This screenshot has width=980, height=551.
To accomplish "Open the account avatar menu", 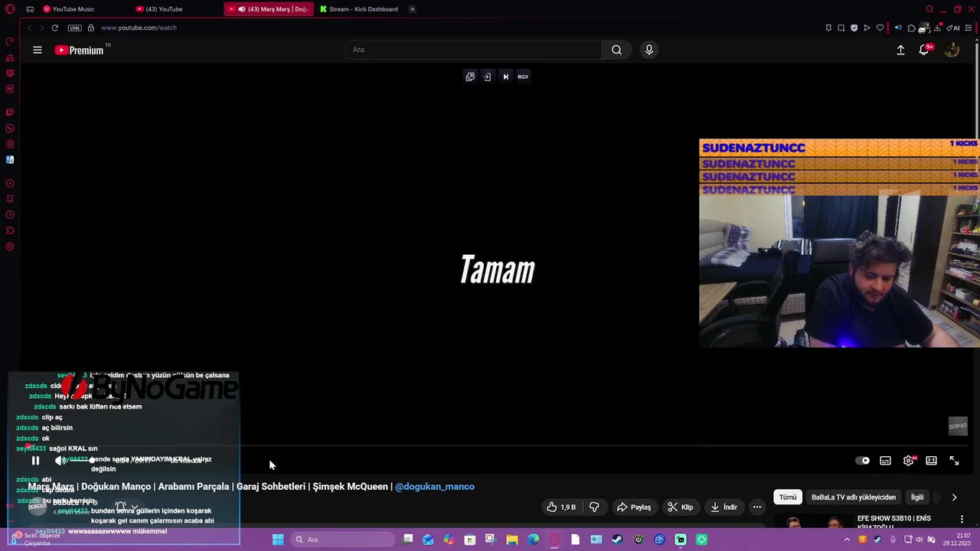I will point(952,50).
